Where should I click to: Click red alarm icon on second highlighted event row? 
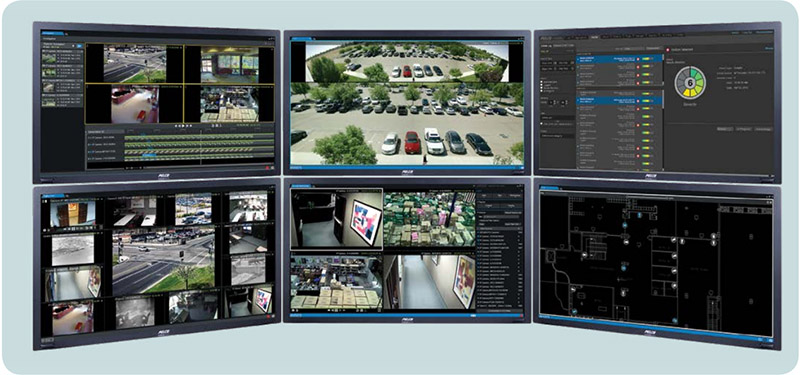[638, 101]
